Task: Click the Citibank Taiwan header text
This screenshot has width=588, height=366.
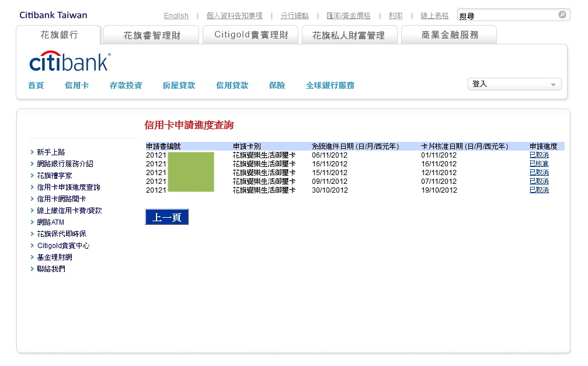Action: 53,15
